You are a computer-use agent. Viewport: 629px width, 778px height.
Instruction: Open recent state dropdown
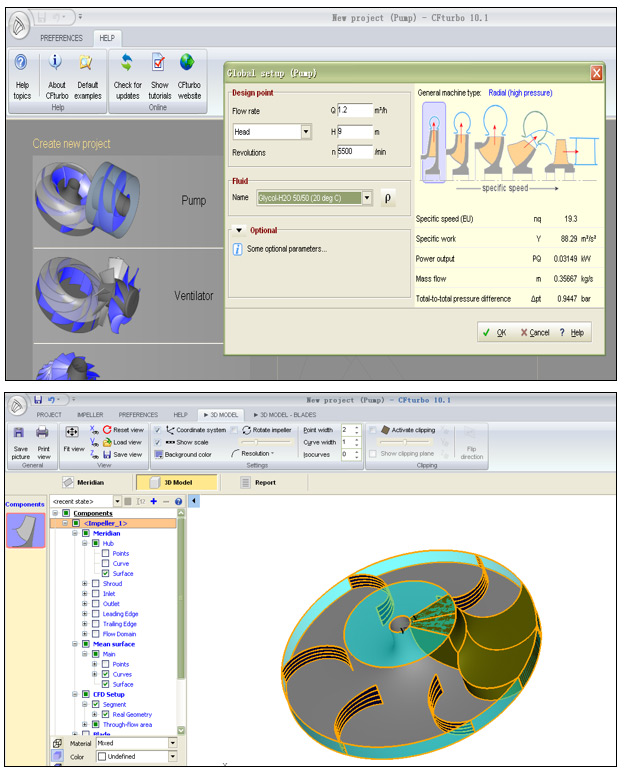point(118,502)
